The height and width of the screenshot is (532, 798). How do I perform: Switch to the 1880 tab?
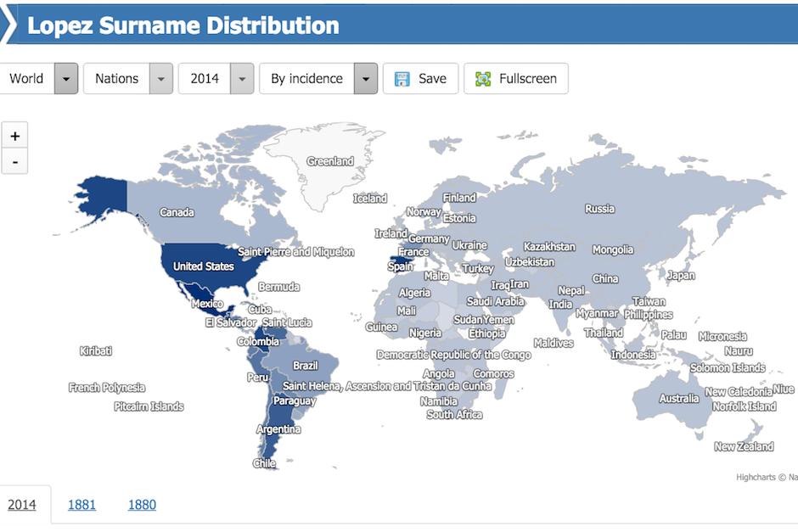[x=142, y=504]
